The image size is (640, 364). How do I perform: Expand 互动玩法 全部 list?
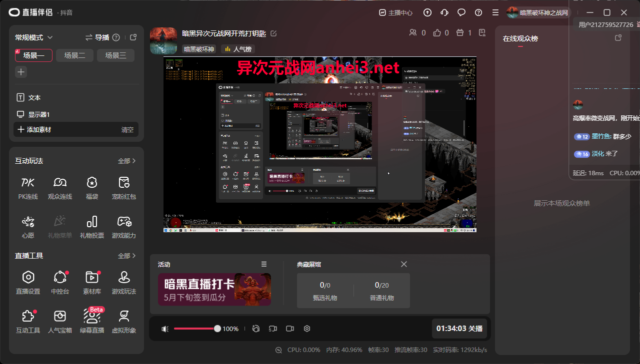(x=127, y=161)
